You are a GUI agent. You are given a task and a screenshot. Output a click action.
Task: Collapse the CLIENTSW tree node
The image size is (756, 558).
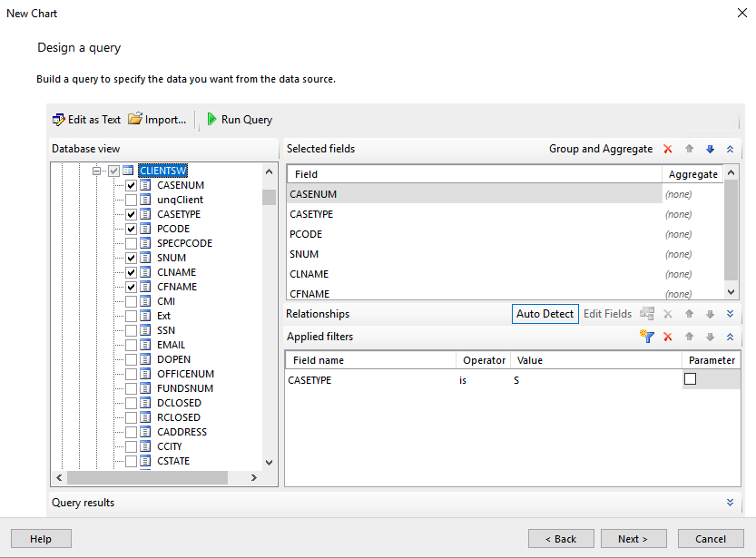(97, 171)
